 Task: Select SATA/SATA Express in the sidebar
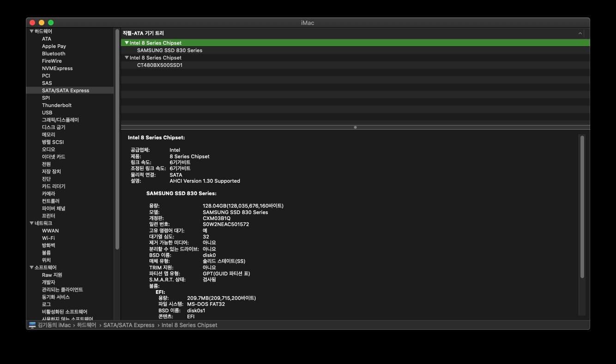click(66, 90)
